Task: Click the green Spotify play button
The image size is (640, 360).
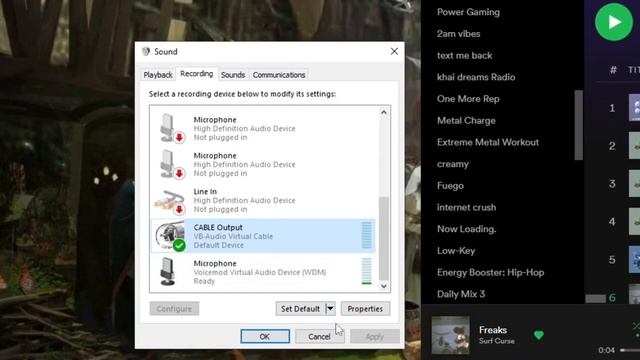Action: pos(614,22)
